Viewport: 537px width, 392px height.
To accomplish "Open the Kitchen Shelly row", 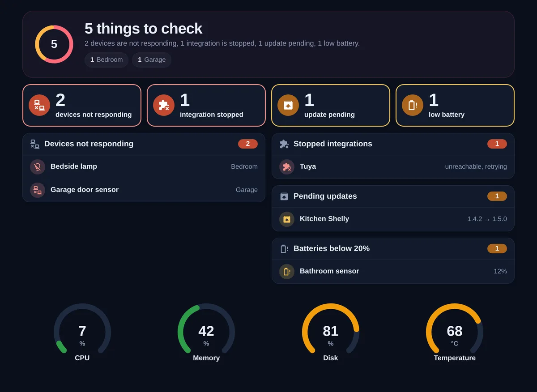I will point(393,219).
